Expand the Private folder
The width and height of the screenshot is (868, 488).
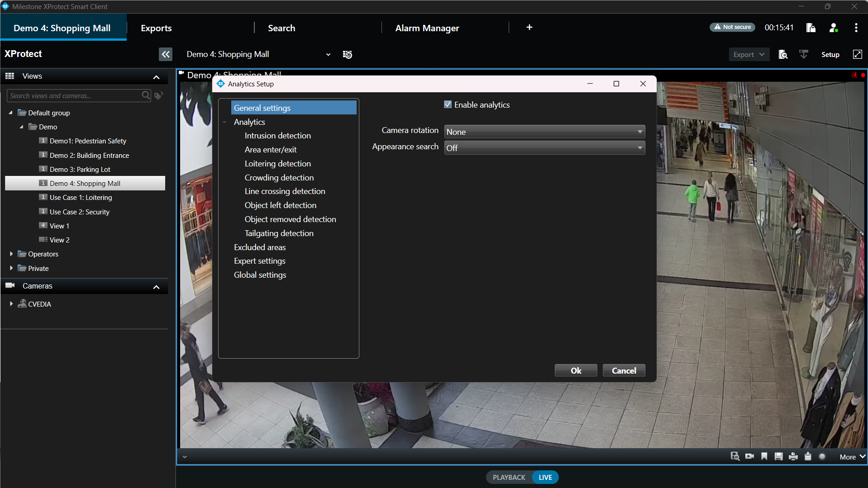tap(11, 268)
